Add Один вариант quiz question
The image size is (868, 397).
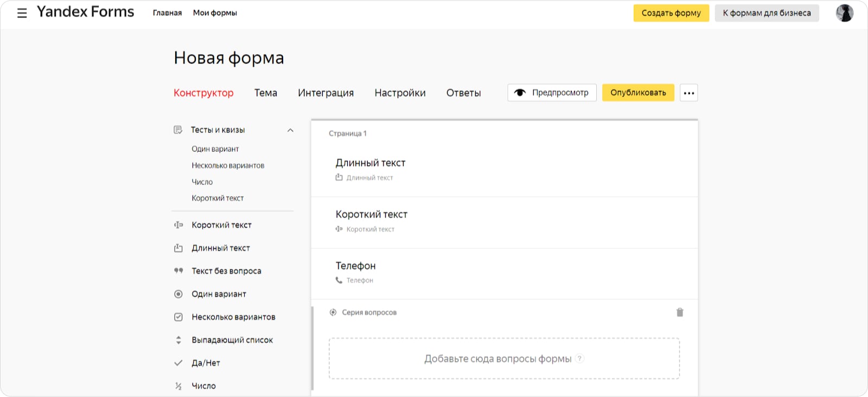[x=215, y=149]
